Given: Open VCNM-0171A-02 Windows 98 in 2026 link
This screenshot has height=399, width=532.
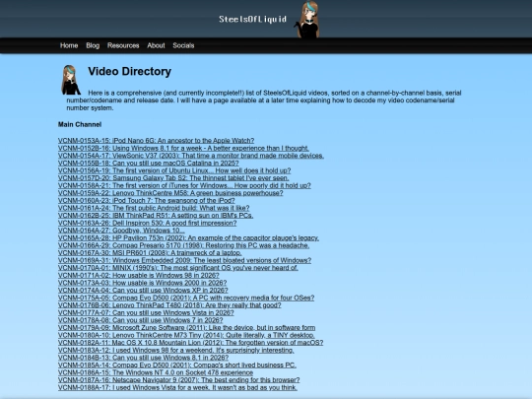Looking at the screenshot, I should tap(139, 275).
